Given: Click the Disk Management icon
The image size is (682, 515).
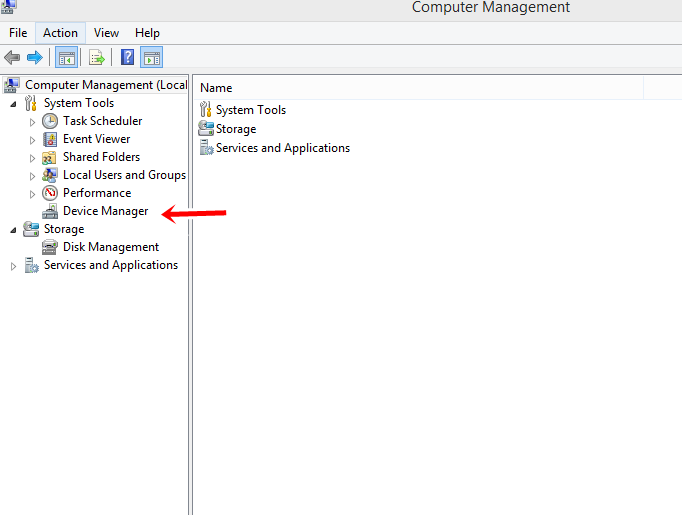Looking at the screenshot, I should point(50,247).
